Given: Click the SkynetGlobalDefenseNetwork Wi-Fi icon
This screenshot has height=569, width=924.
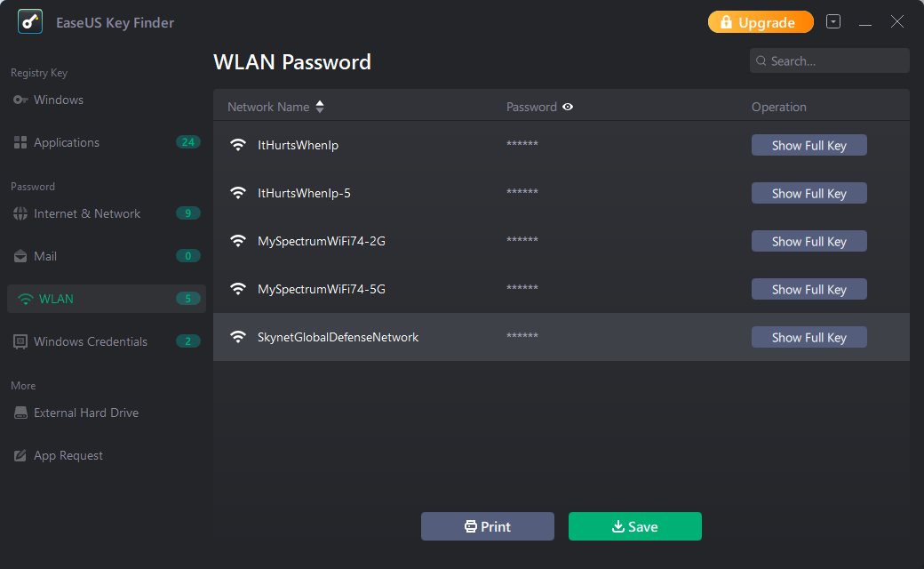Looking at the screenshot, I should pos(237,337).
